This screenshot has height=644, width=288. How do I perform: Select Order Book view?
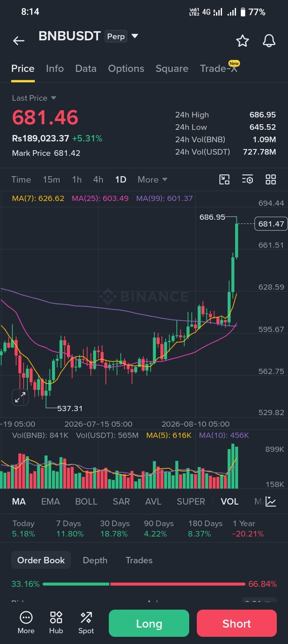(x=41, y=560)
